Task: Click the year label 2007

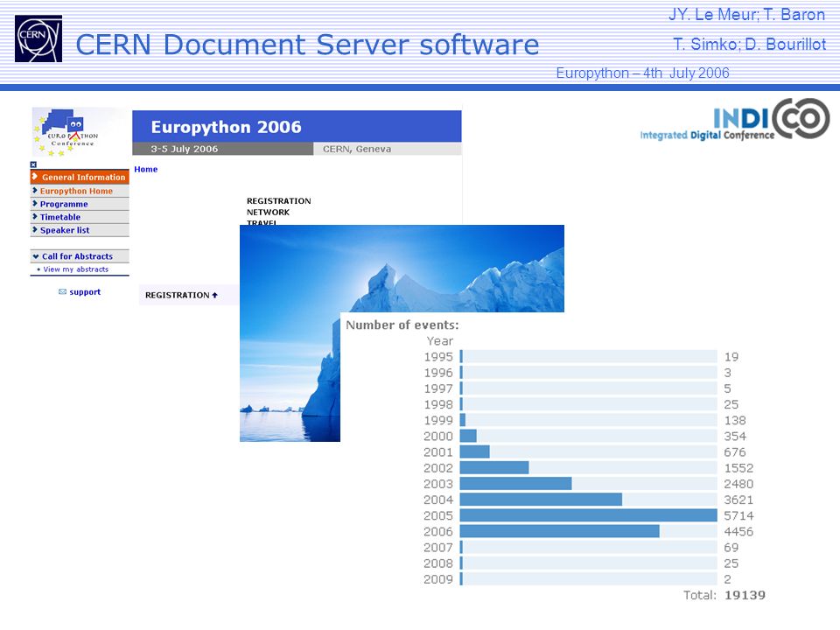Action: (x=438, y=548)
